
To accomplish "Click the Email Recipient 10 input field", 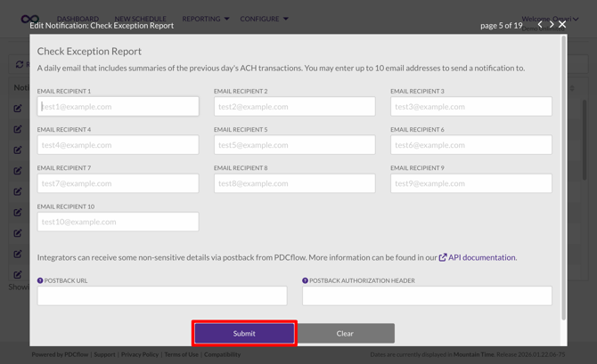I will (x=118, y=222).
